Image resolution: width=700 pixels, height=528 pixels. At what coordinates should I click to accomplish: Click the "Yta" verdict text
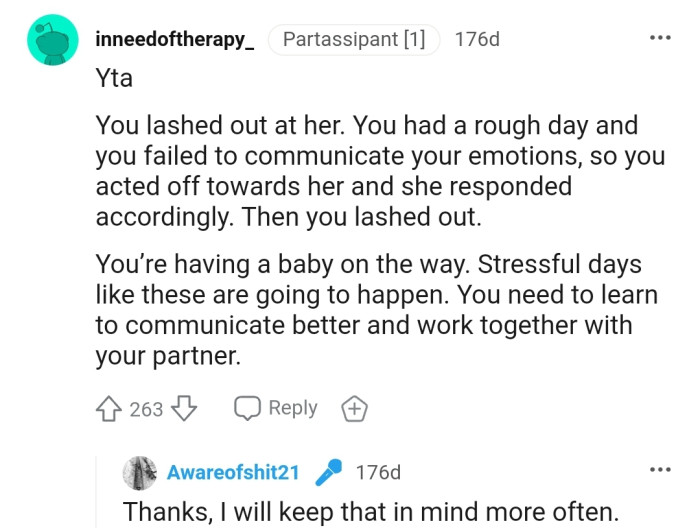click(114, 79)
